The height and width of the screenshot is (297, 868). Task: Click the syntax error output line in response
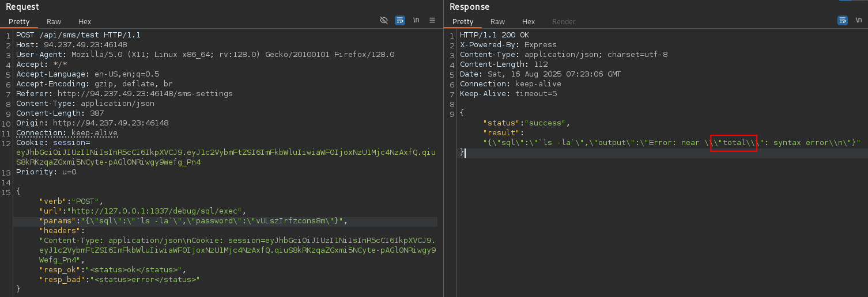[x=671, y=142]
